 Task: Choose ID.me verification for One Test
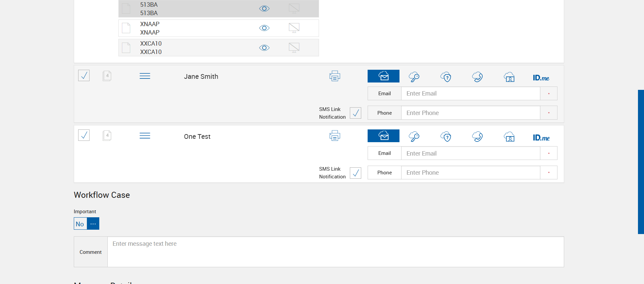541,137
